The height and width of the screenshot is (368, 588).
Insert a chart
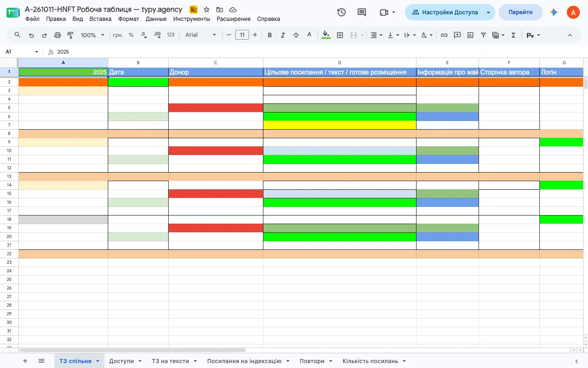coord(470,35)
